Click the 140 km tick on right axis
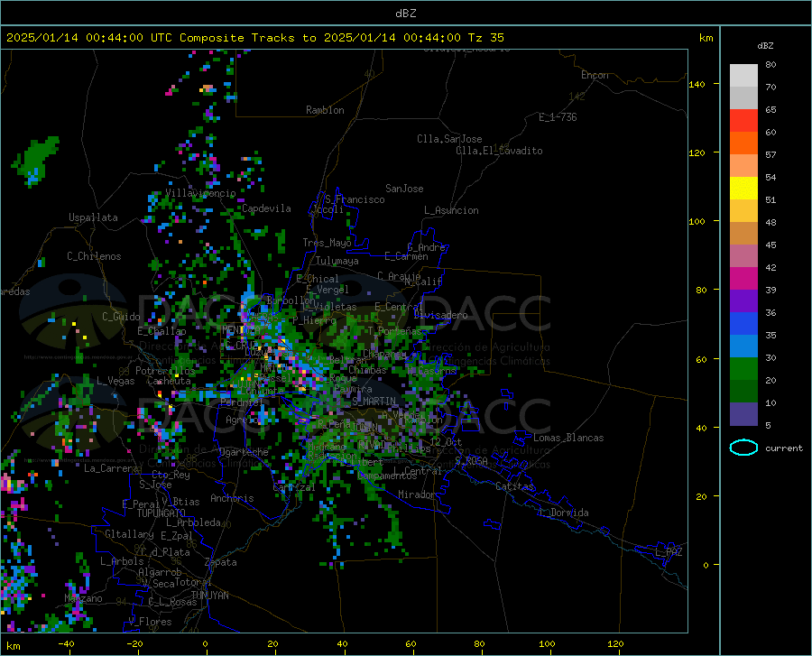 coord(697,84)
